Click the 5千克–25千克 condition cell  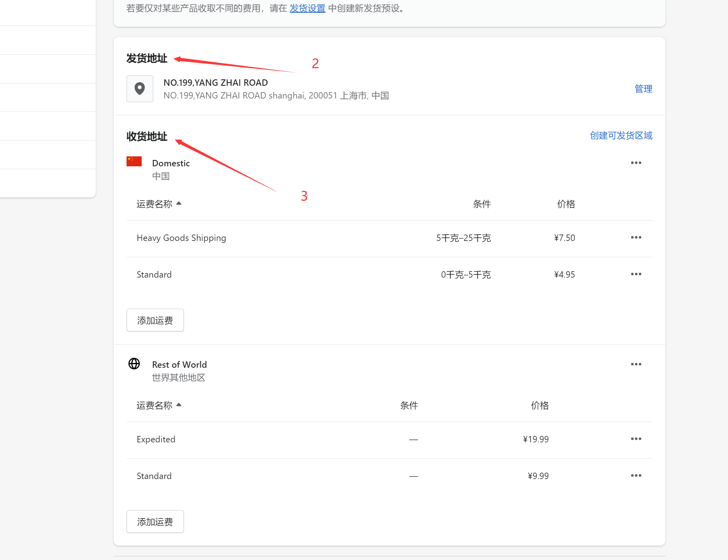tap(463, 238)
